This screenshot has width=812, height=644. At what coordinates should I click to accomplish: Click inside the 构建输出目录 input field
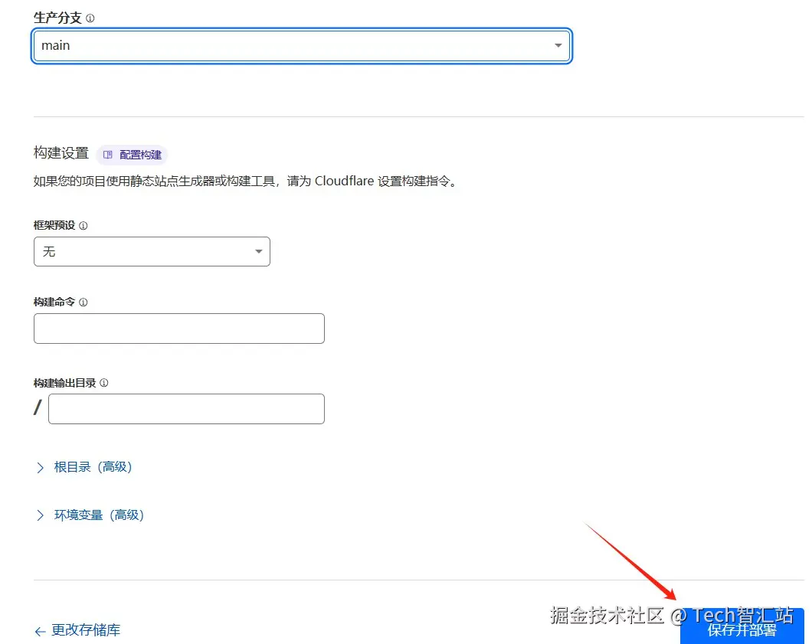pos(186,408)
